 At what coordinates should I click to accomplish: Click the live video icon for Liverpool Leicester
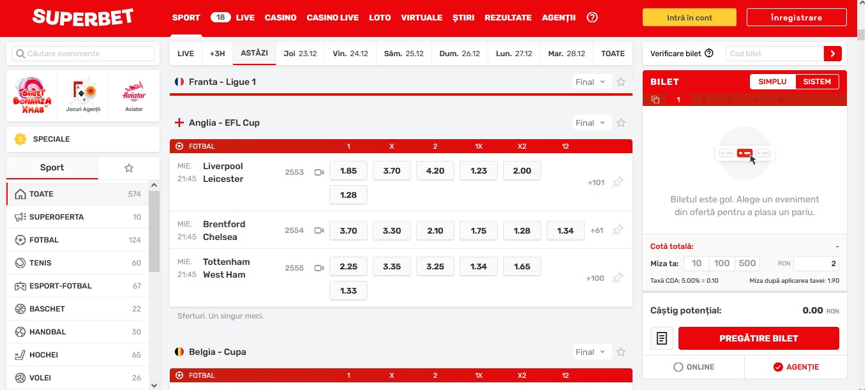point(320,172)
